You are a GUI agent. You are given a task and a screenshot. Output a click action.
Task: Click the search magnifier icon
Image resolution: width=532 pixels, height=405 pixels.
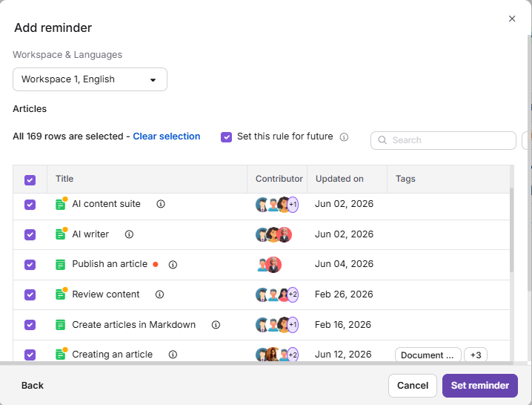(382, 140)
